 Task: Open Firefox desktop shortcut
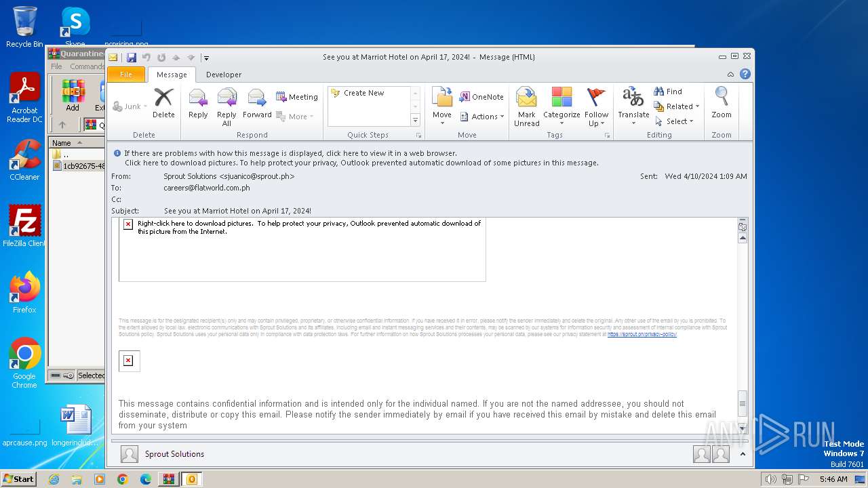pyautogui.click(x=24, y=293)
